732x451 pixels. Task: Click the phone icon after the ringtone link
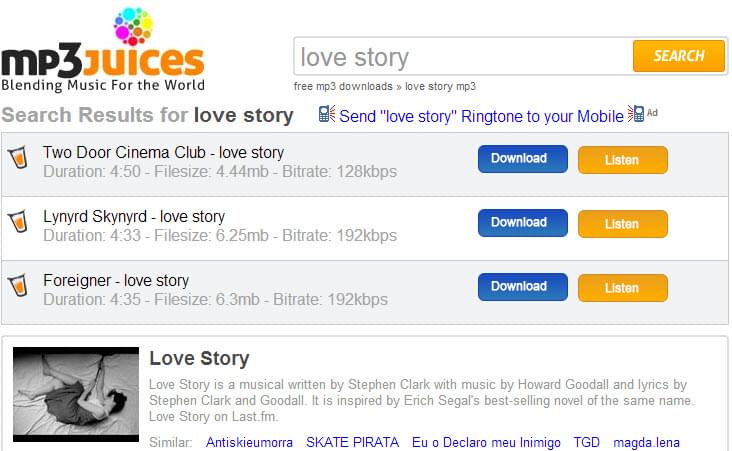[x=635, y=114]
